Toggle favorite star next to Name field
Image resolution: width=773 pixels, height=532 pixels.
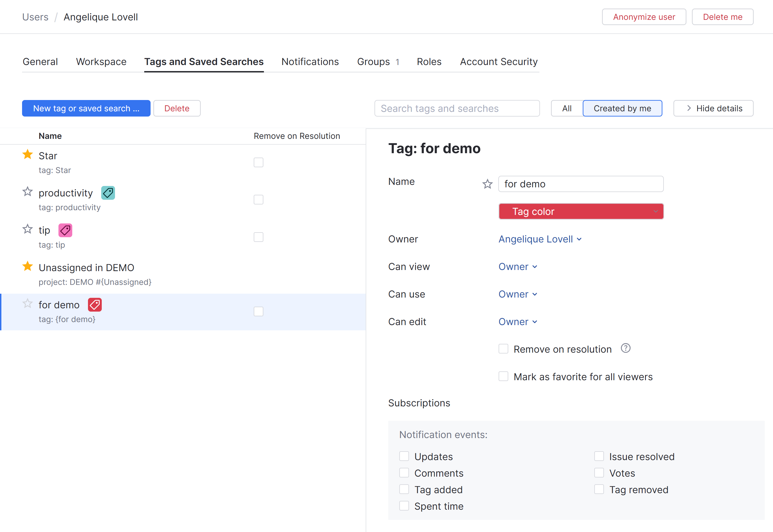(x=487, y=184)
